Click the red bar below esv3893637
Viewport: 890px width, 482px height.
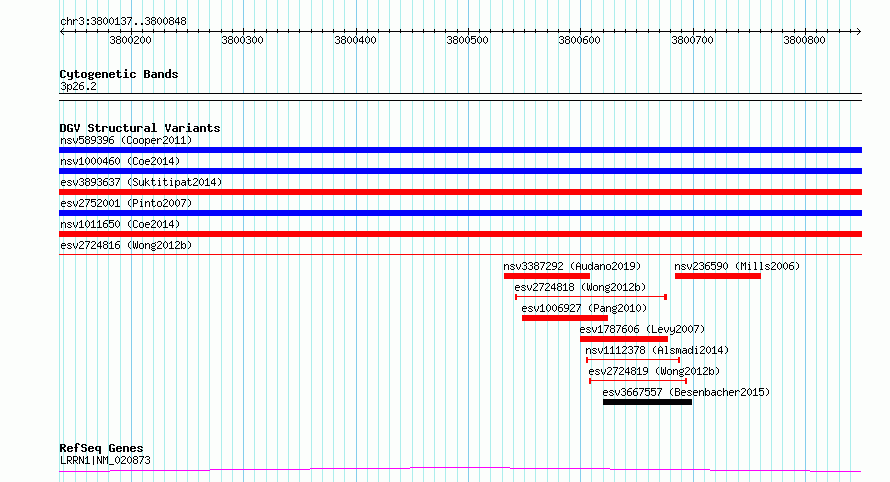pyautogui.click(x=460, y=192)
